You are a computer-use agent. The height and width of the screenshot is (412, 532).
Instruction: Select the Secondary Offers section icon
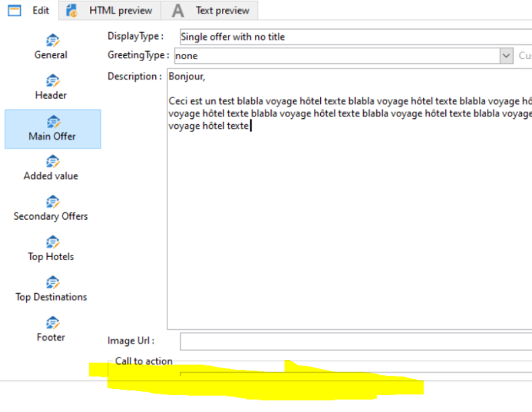[x=52, y=202]
